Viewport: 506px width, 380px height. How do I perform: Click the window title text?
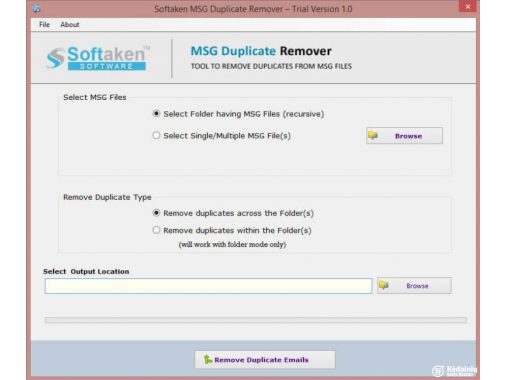click(253, 9)
